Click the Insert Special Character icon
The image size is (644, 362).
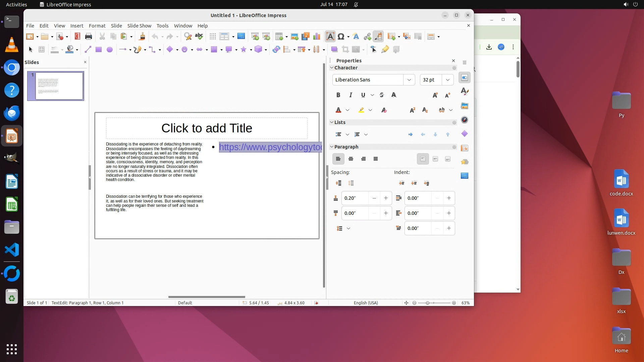pyautogui.click(x=341, y=37)
